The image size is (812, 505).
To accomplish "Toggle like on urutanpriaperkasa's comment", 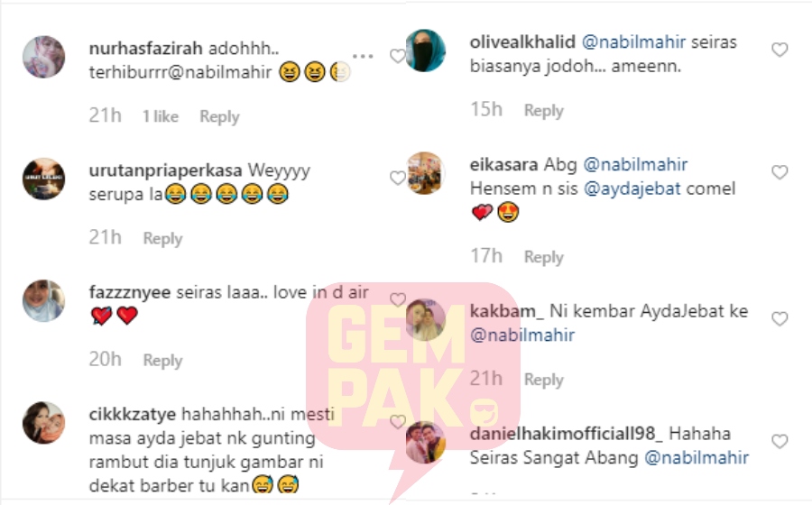I will (398, 178).
